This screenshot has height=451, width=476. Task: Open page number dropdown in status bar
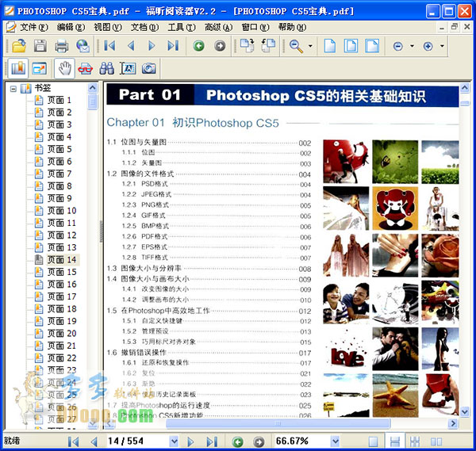coord(174,441)
